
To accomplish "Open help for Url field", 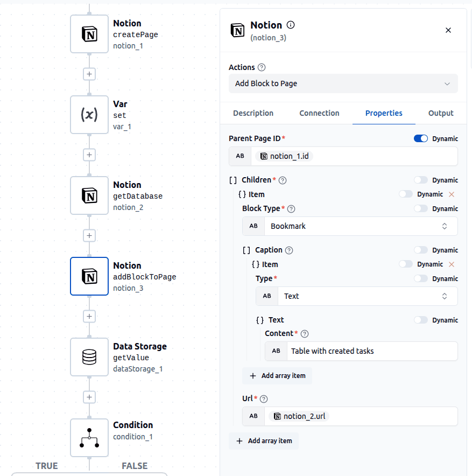I will [264, 399].
